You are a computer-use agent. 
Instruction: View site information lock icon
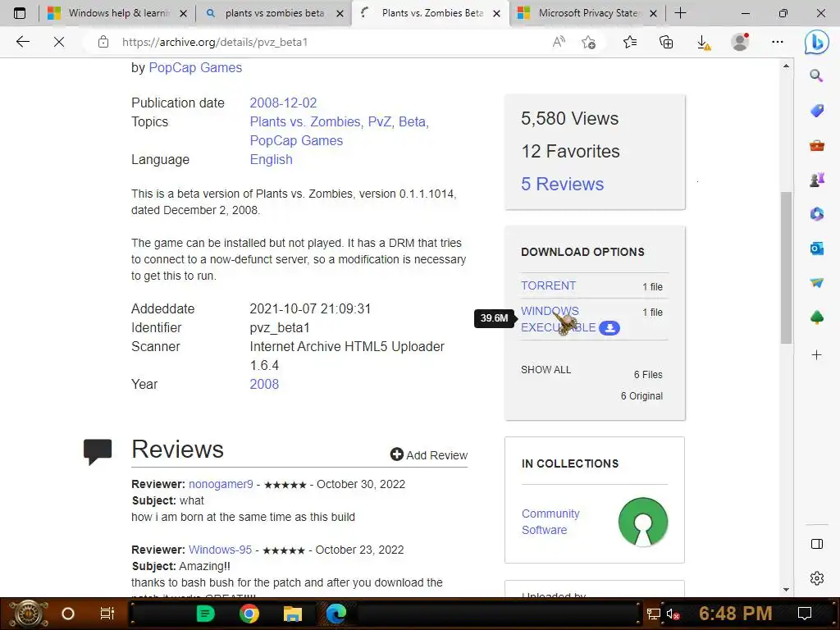click(103, 42)
